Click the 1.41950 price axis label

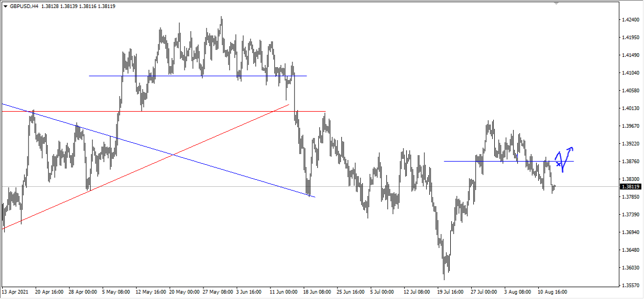click(630, 38)
